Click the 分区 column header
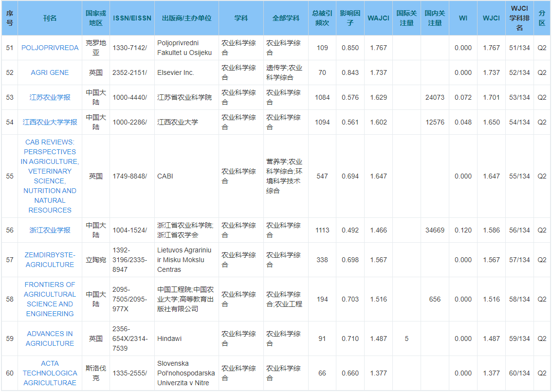The width and height of the screenshot is (552, 392). [x=542, y=18]
